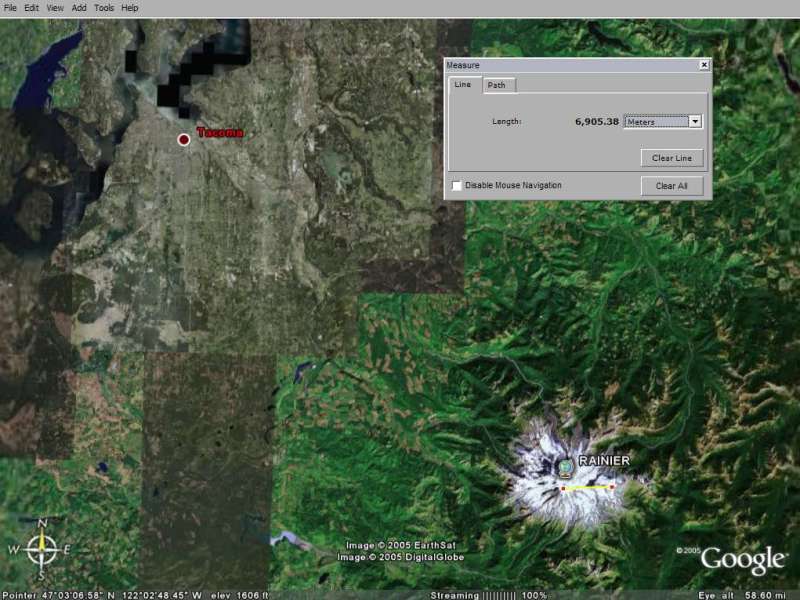800x600 pixels.
Task: Click the Clear All button
Action: pos(671,186)
